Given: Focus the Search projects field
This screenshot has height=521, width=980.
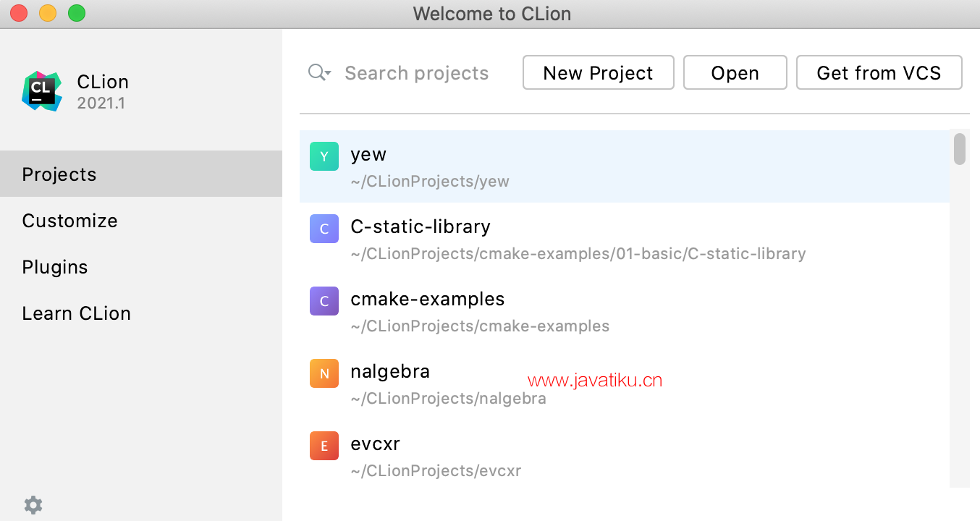Looking at the screenshot, I should (x=417, y=72).
